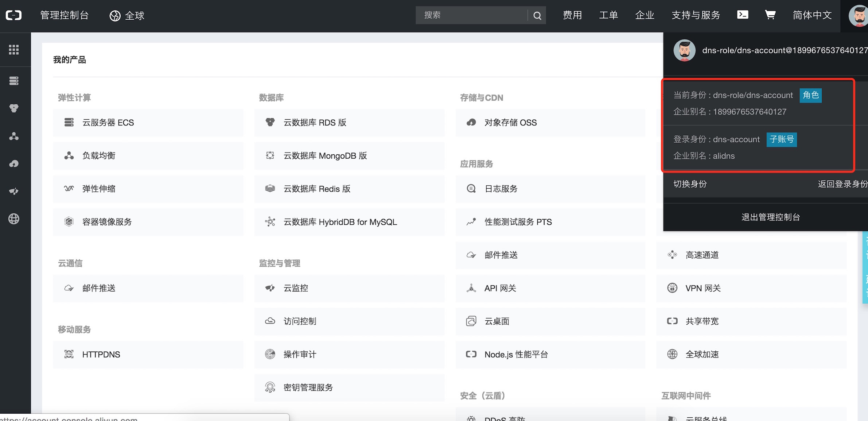Open 密钥管理服务 product
Image resolution: width=868 pixels, height=421 pixels.
[349, 387]
